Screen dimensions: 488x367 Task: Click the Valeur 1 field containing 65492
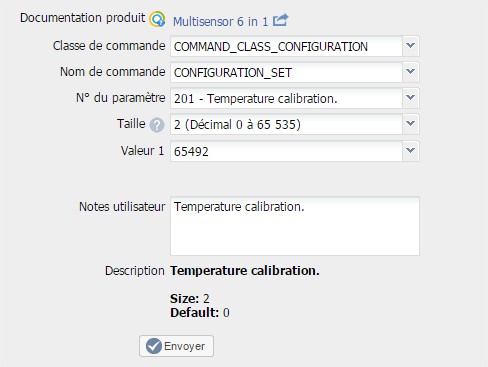click(x=286, y=151)
